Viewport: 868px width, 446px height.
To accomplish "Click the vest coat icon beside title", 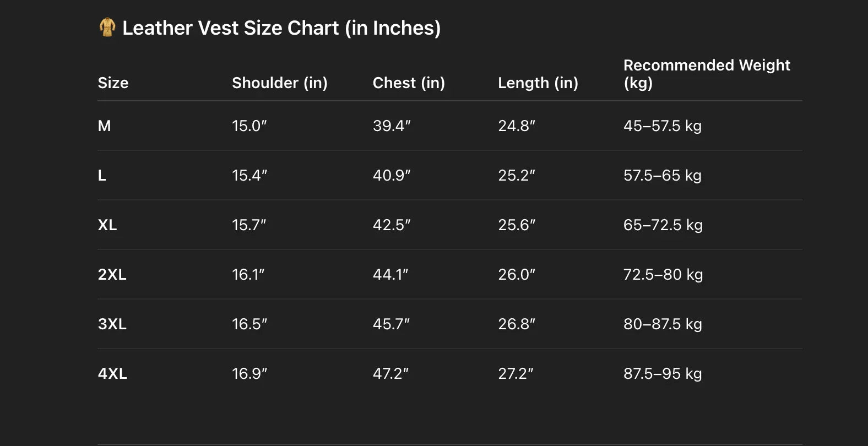I will (107, 27).
